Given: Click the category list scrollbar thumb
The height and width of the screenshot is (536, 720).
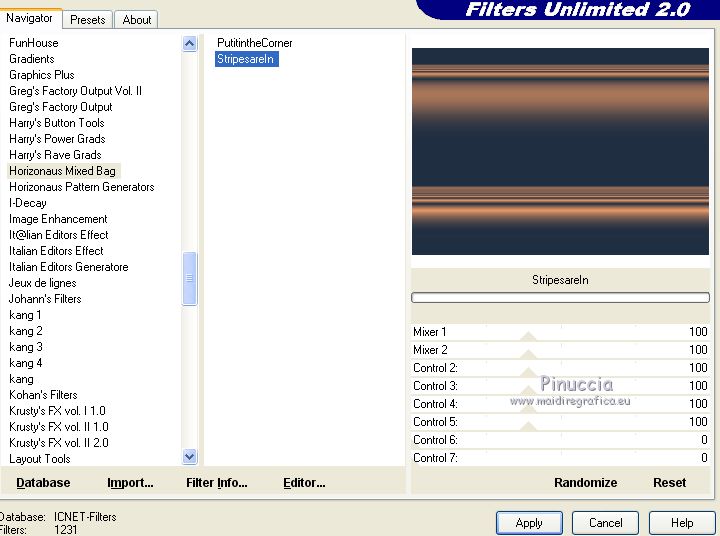Looking at the screenshot, I should coord(189,278).
